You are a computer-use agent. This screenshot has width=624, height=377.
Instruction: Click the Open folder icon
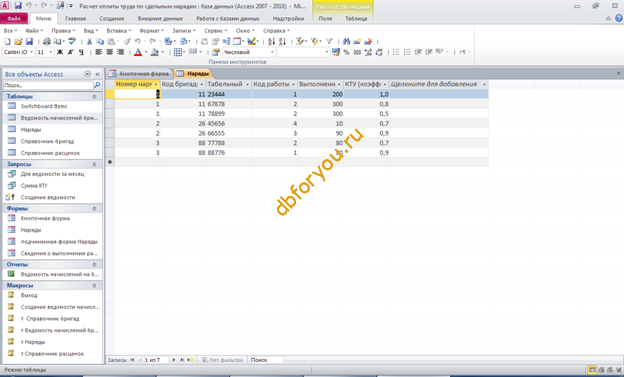tap(18, 41)
